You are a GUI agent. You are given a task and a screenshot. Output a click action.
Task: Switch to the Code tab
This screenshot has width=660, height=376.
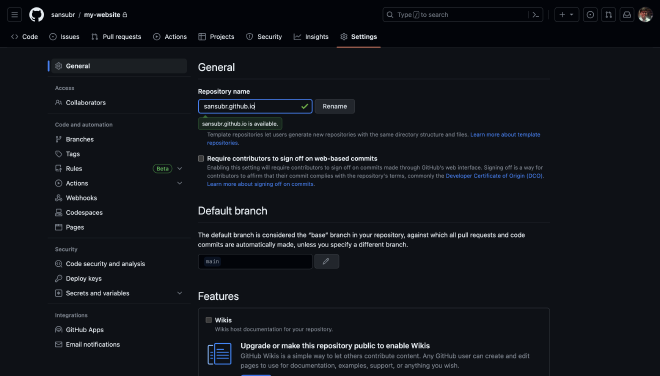(24, 37)
